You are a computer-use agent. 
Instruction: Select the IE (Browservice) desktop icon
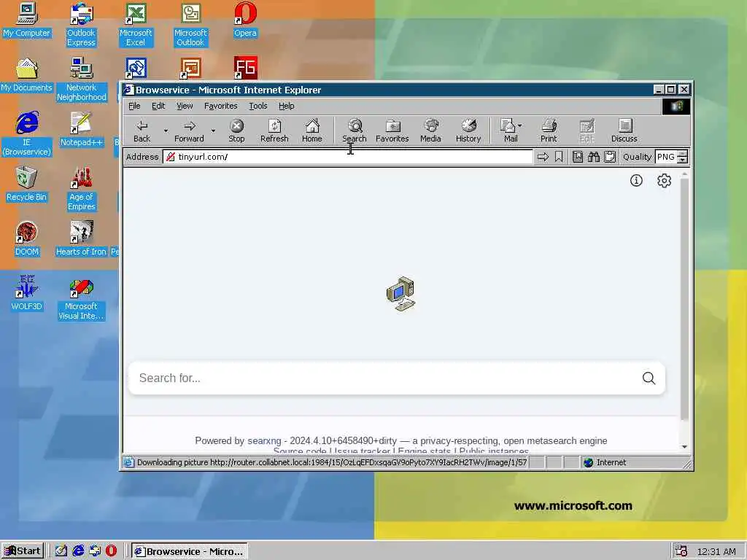pos(27,134)
